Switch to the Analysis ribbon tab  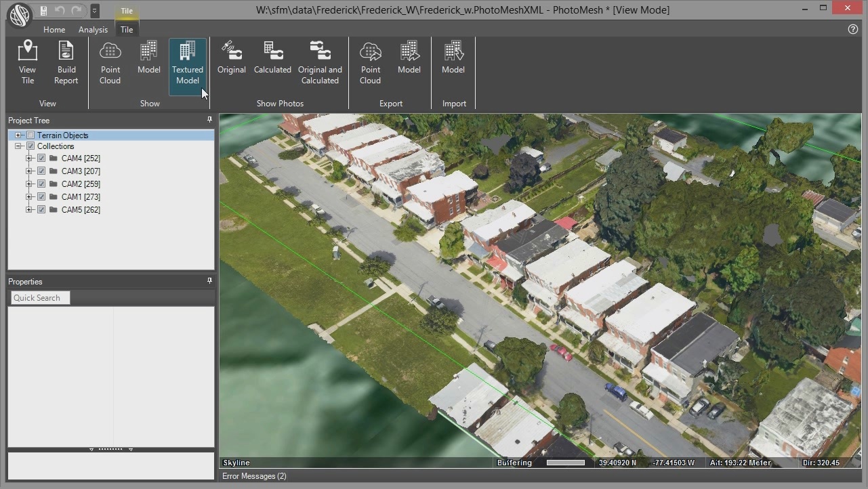(x=93, y=30)
